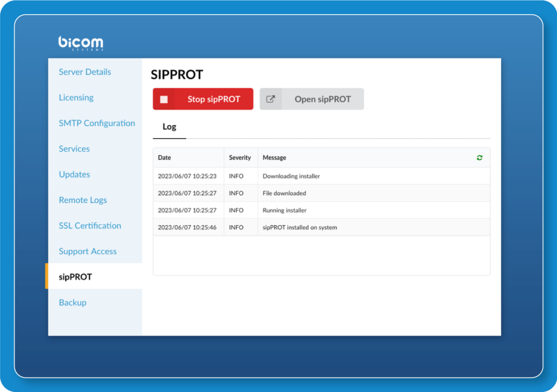Select 'sipPROT installed on system' message

pyautogui.click(x=300, y=227)
